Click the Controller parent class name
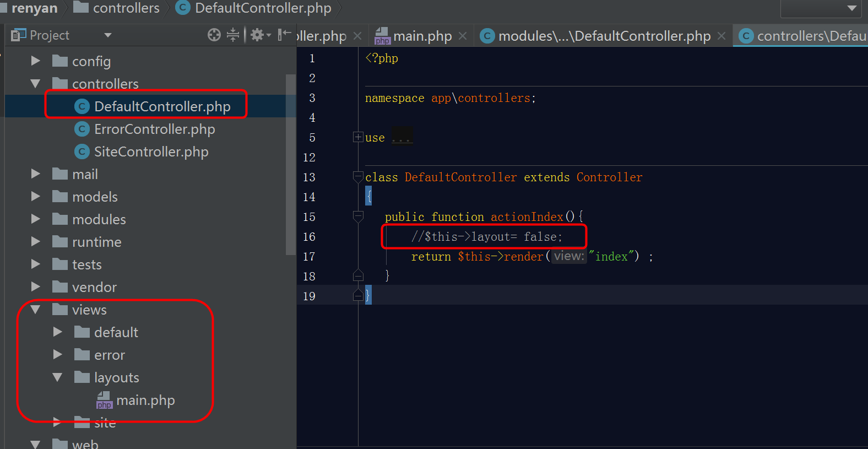Image resolution: width=868 pixels, height=449 pixels. pos(609,177)
